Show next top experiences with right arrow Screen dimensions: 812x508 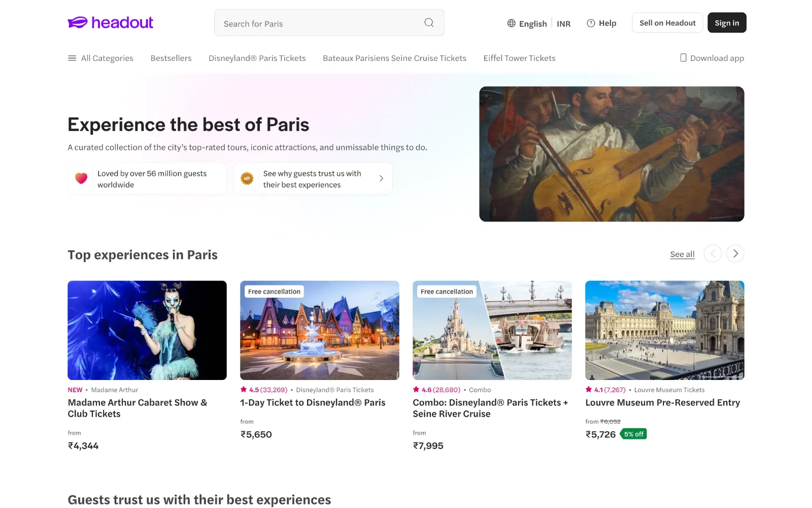pyautogui.click(x=735, y=253)
